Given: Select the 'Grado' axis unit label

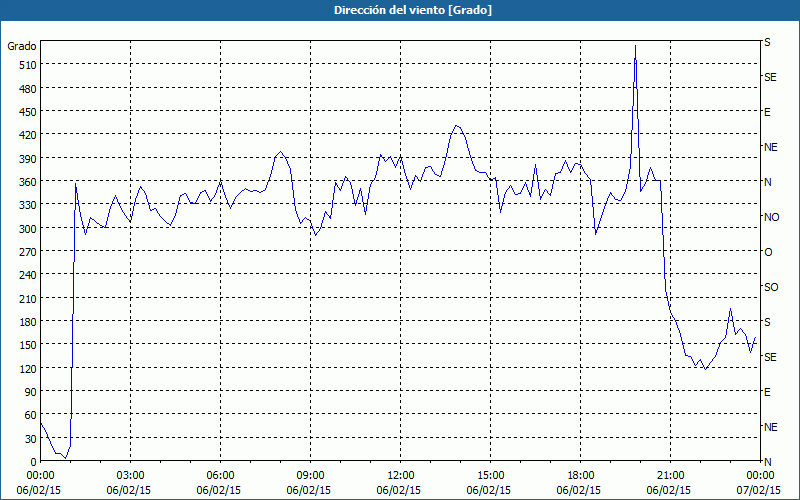Looking at the screenshot, I should click(21, 46).
